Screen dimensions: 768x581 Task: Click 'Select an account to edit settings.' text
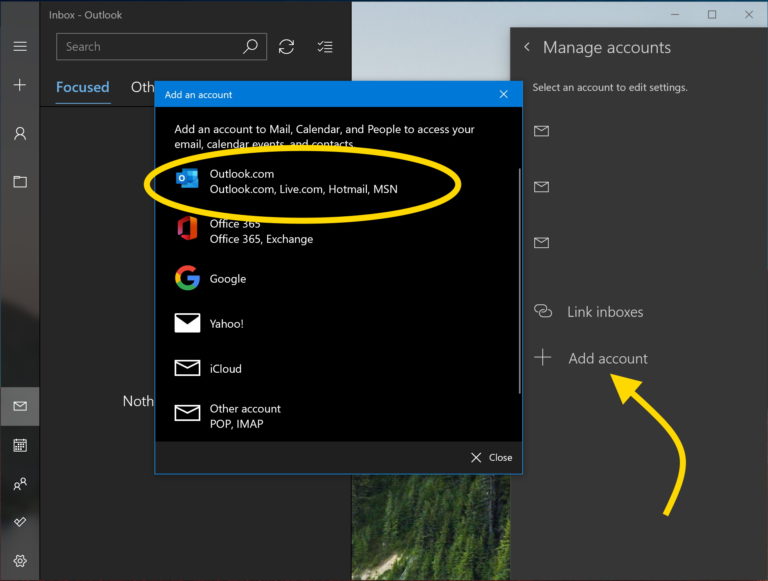tap(610, 87)
